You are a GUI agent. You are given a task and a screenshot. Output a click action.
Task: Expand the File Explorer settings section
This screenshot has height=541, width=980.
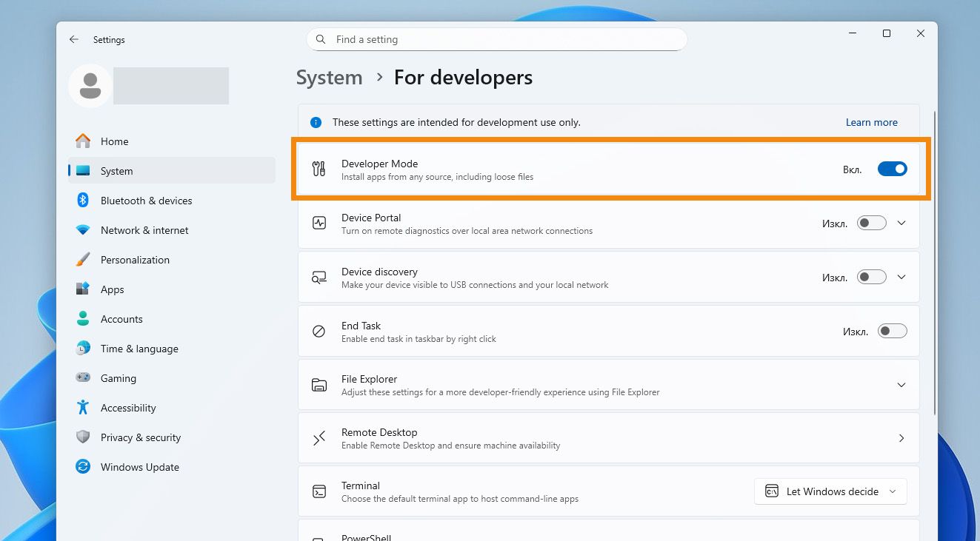tap(901, 385)
